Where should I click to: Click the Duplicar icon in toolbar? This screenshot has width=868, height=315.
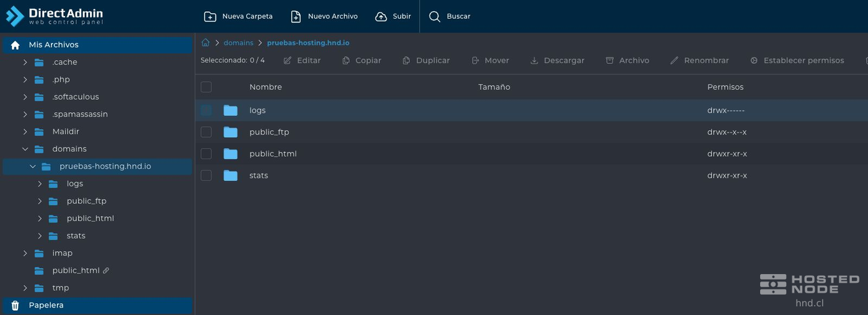click(407, 61)
